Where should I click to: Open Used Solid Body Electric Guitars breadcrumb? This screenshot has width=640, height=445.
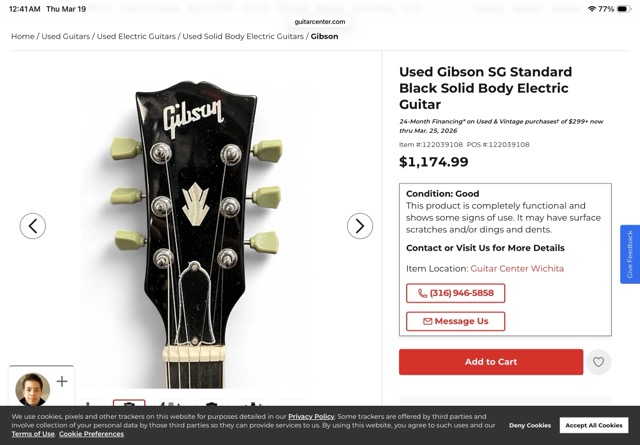pyautogui.click(x=243, y=37)
